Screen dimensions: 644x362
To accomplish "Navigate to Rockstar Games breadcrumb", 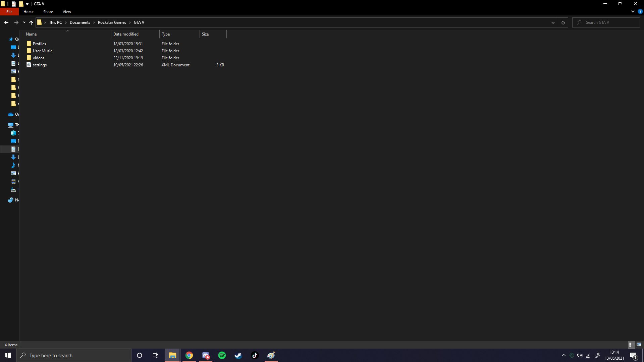I will (112, 22).
